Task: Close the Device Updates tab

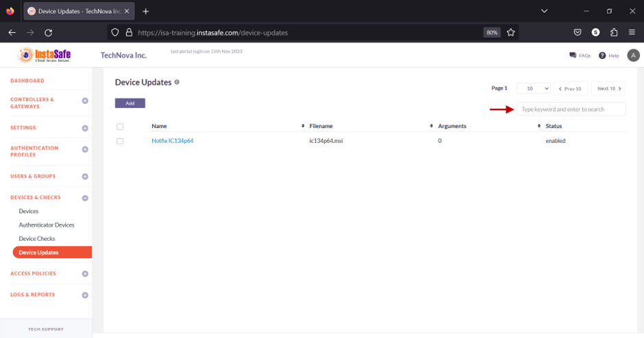Action: coord(127,11)
